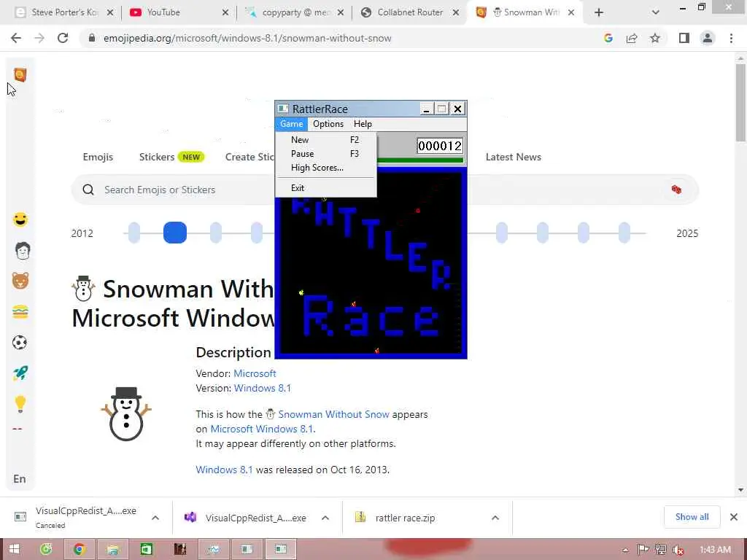Select the first timeline marker after 2012
747x560 pixels.
pyautogui.click(x=134, y=233)
